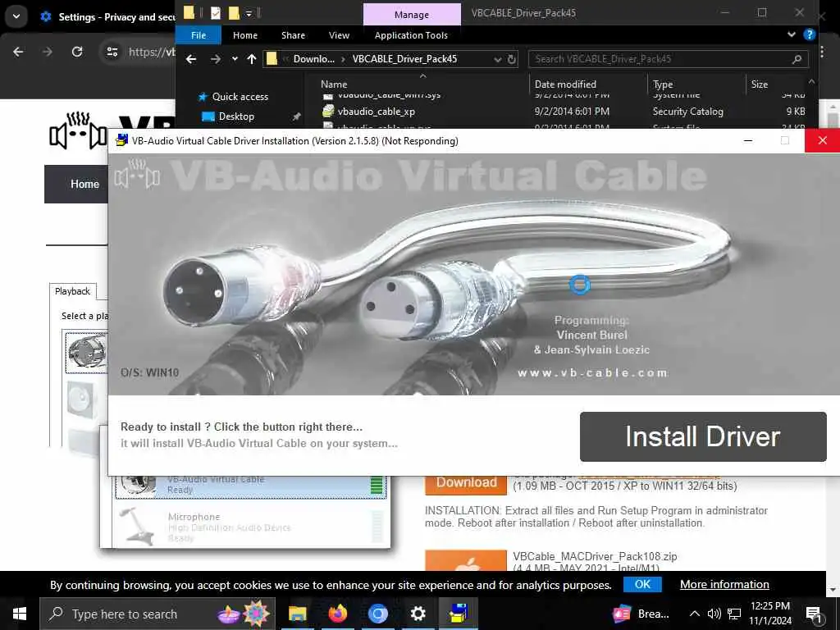The height and width of the screenshot is (630, 840).
Task: Click the browser forward arrow
Action: [48, 52]
